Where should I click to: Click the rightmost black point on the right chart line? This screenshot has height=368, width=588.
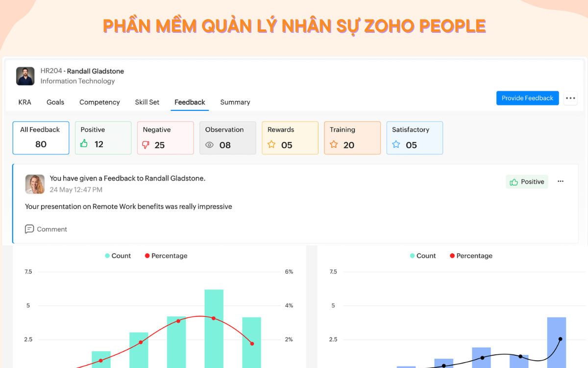561,339
